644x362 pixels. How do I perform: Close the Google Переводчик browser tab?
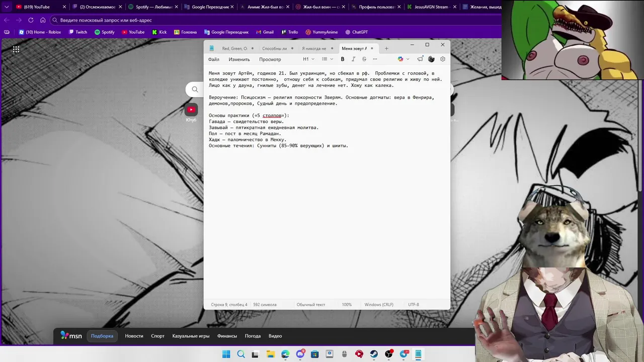coord(232,7)
